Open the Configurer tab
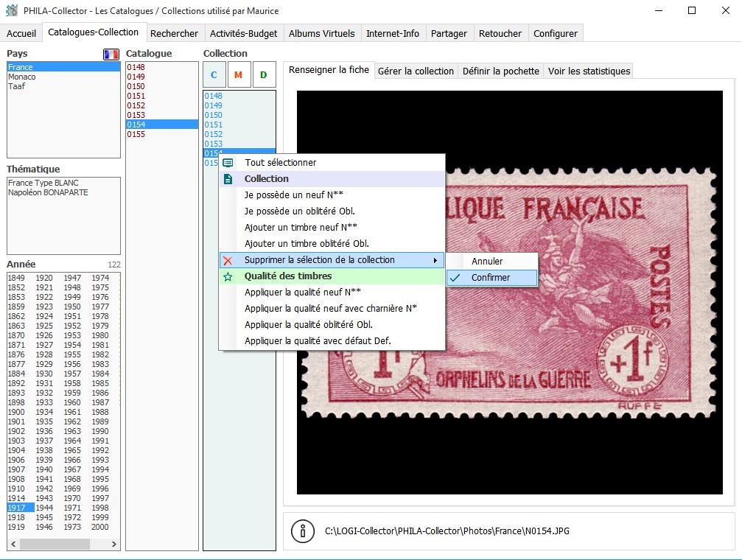The image size is (742, 560). click(556, 34)
